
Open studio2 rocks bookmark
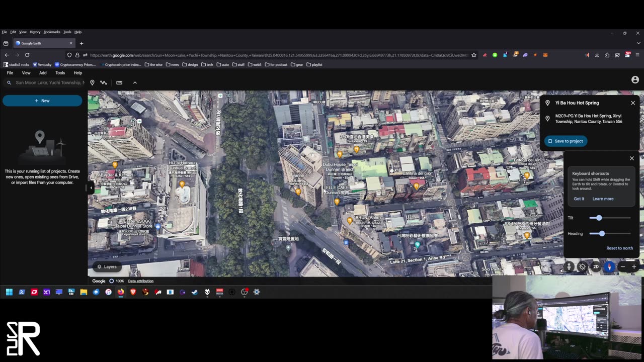(17, 64)
